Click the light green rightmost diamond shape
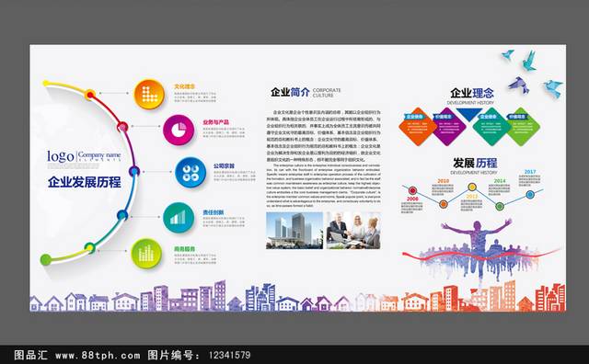The height and width of the screenshot is (364, 589). tap(521, 127)
